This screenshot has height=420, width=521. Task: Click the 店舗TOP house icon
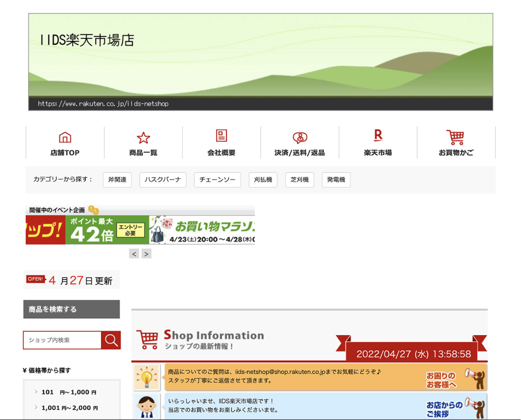65,137
